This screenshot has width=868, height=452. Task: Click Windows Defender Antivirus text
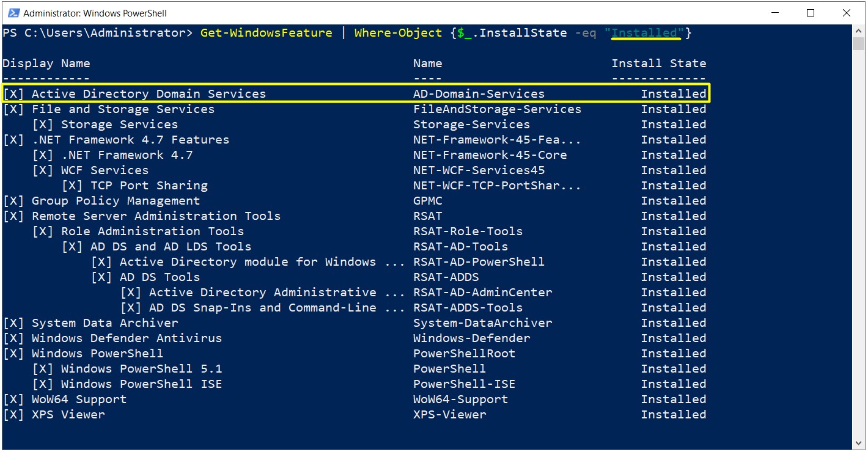(x=127, y=338)
